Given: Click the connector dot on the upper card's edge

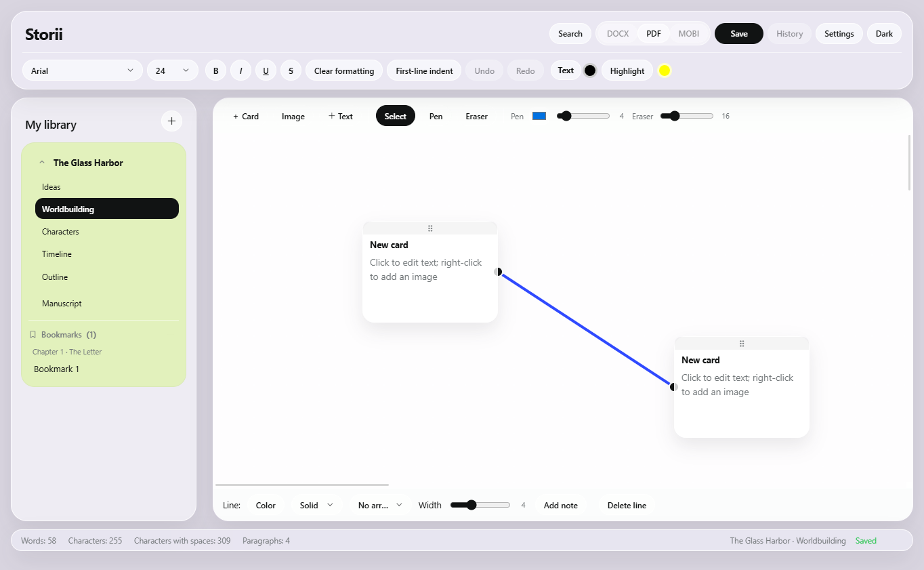Looking at the screenshot, I should [x=498, y=272].
